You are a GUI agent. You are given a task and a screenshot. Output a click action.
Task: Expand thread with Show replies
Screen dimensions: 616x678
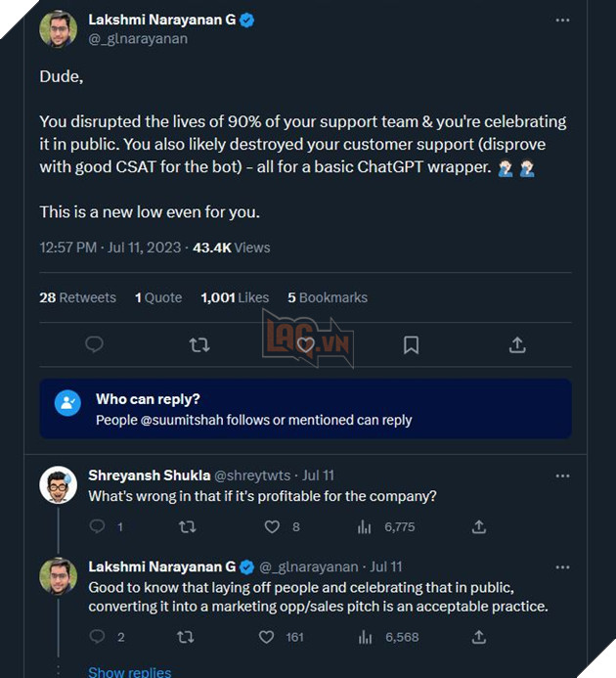tap(129, 671)
